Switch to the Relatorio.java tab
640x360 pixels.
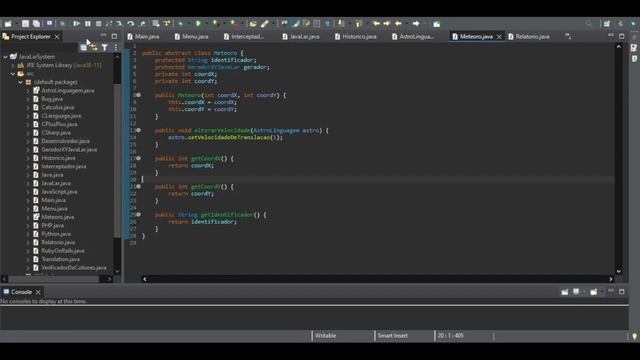(529, 36)
